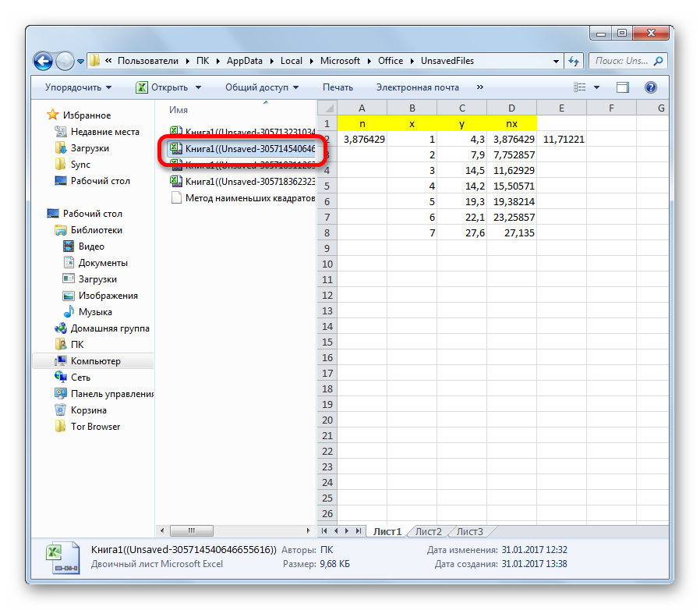This screenshot has width=700, height=610.
Task: Open the Help question mark icon
Action: pyautogui.click(x=651, y=87)
